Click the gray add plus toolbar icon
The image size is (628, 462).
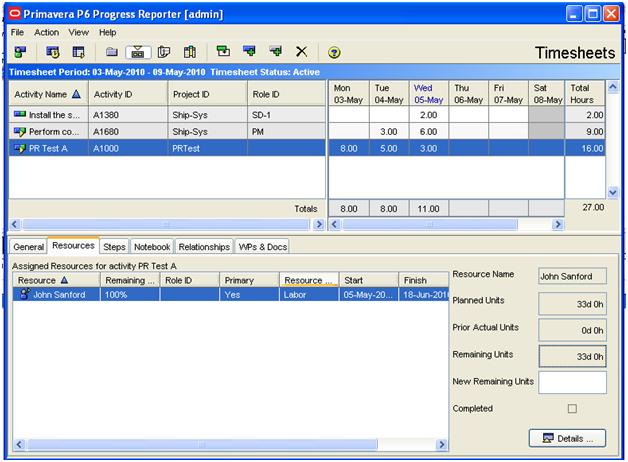pos(276,51)
